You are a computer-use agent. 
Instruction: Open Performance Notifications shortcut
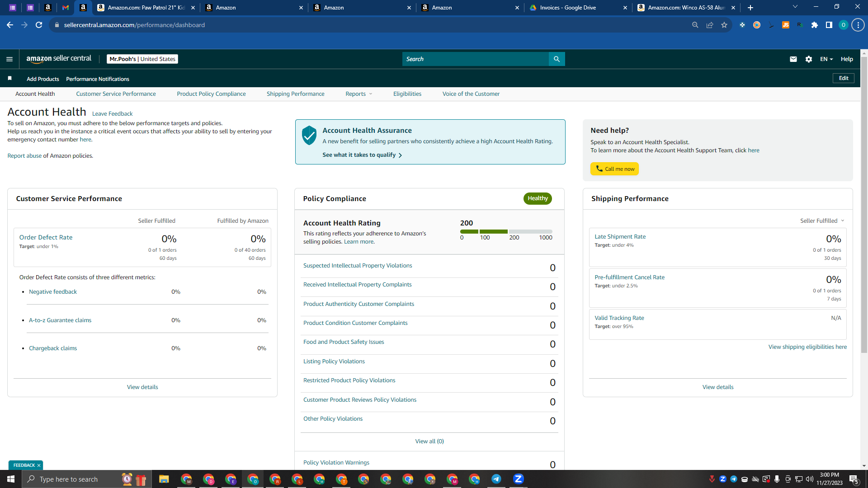(x=98, y=79)
